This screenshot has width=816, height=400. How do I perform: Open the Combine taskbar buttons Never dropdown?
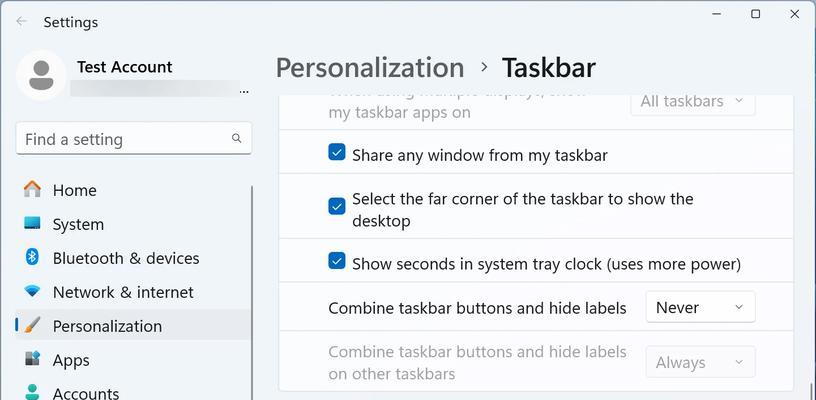[x=700, y=307]
